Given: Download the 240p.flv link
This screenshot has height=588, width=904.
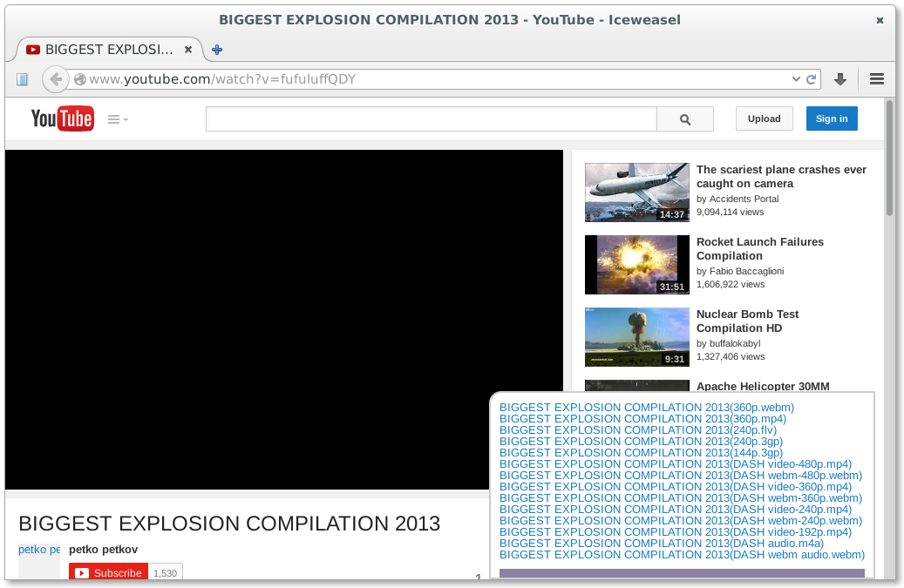Looking at the screenshot, I should [637, 430].
